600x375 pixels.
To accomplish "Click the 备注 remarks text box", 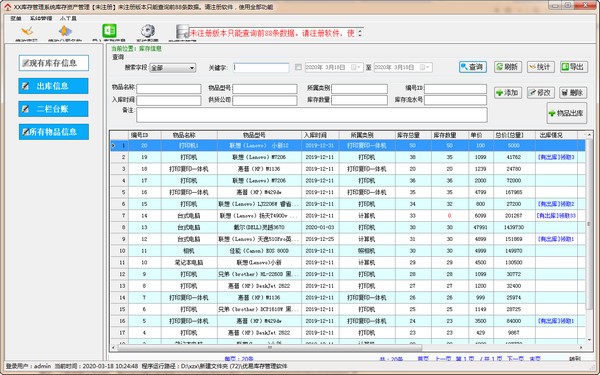I will point(312,115).
